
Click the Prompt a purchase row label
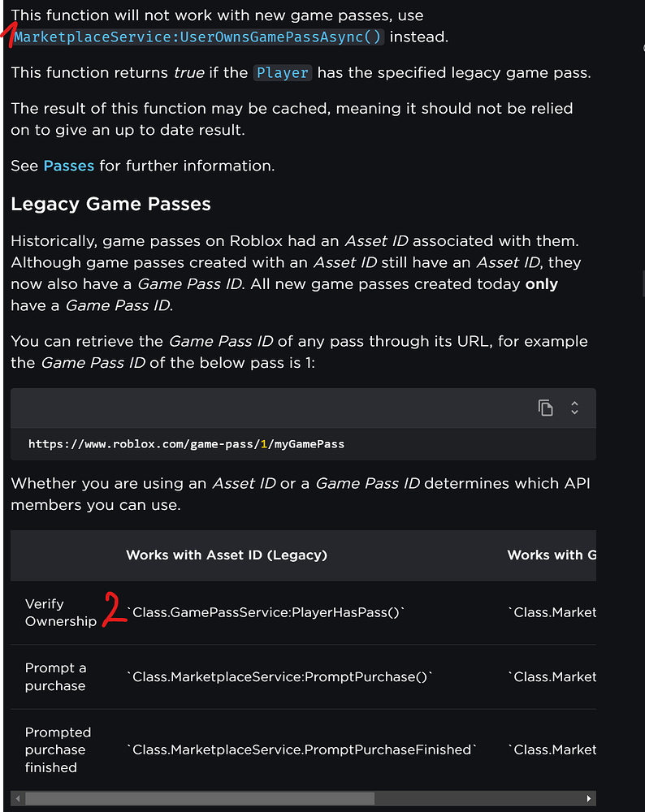pyautogui.click(x=55, y=677)
